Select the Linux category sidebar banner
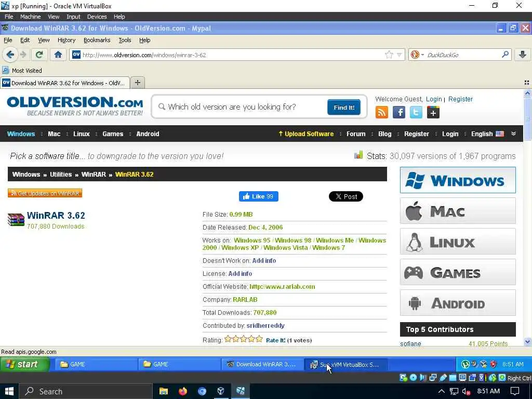The image size is (532, 399). 458,242
